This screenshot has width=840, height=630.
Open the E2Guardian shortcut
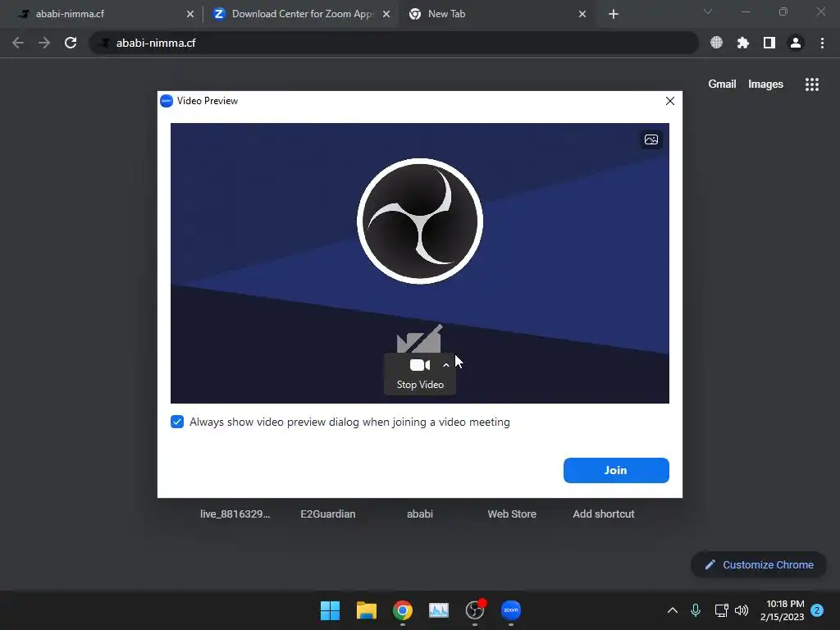point(328,514)
